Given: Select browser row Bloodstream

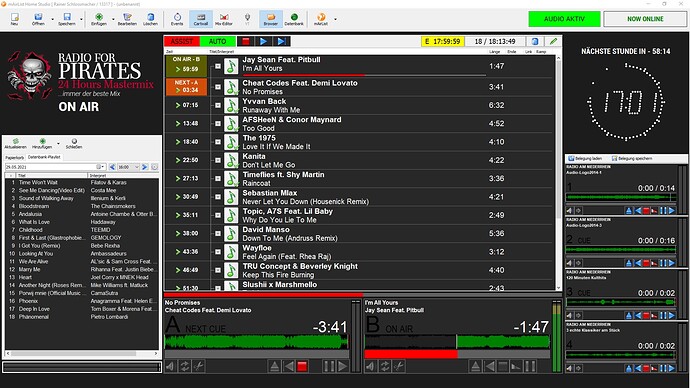Looking at the screenshot, I should pos(82,206).
